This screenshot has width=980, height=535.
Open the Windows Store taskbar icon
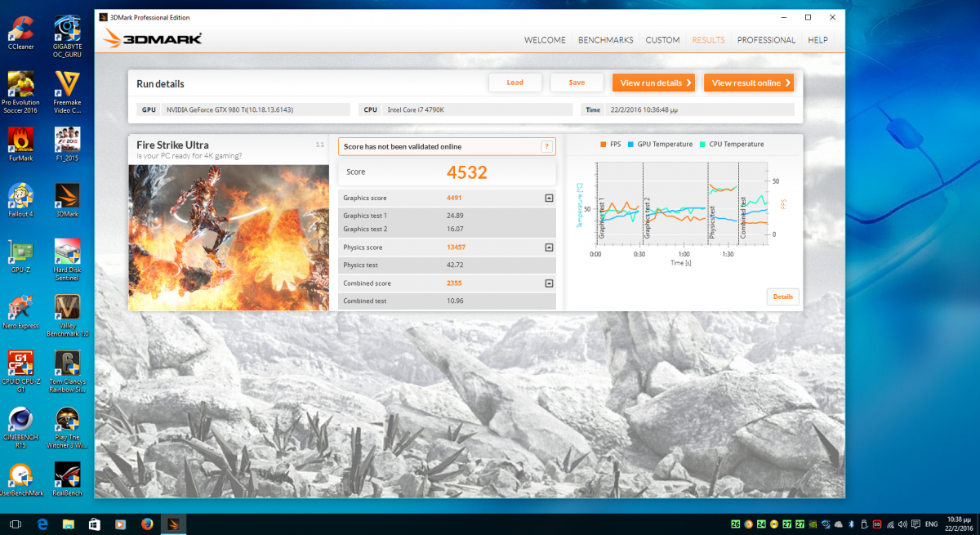pos(95,524)
